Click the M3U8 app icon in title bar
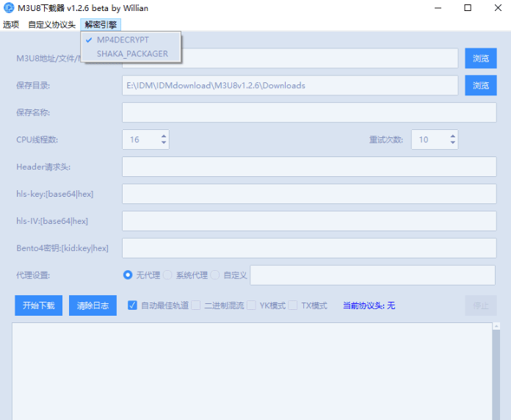Screen dimensions: 511x420 tap(9, 8)
